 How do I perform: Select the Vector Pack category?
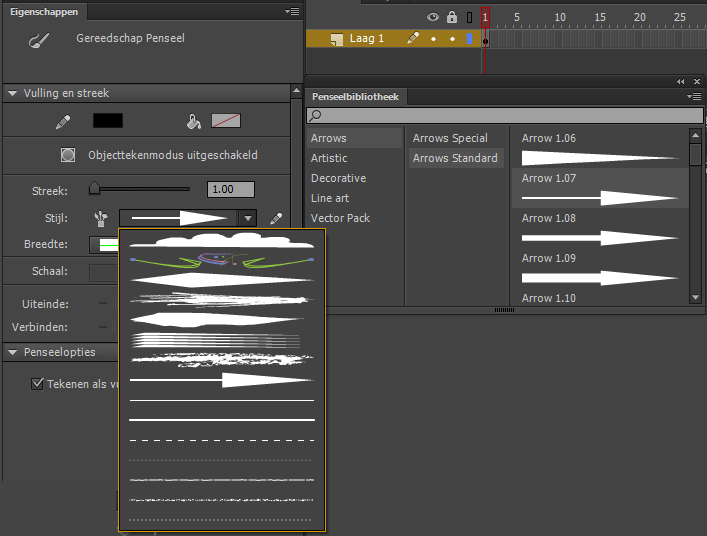pyautogui.click(x=354, y=218)
